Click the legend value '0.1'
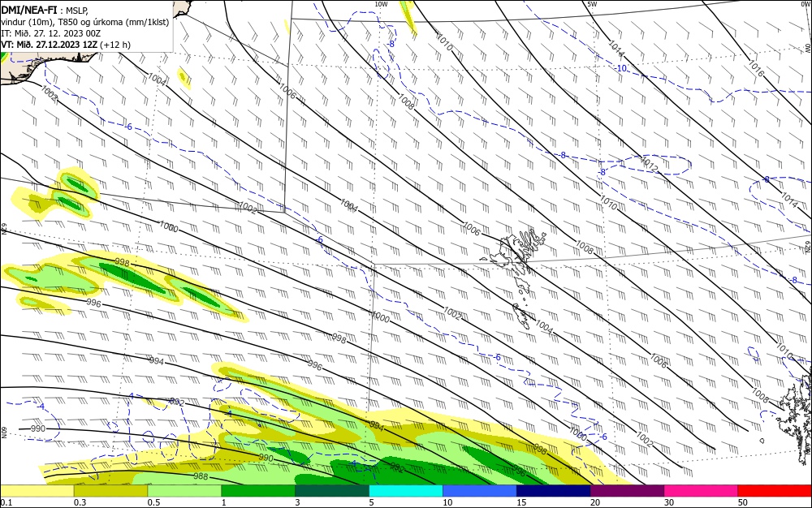Viewport: 812px width, 508px height. coord(6,502)
